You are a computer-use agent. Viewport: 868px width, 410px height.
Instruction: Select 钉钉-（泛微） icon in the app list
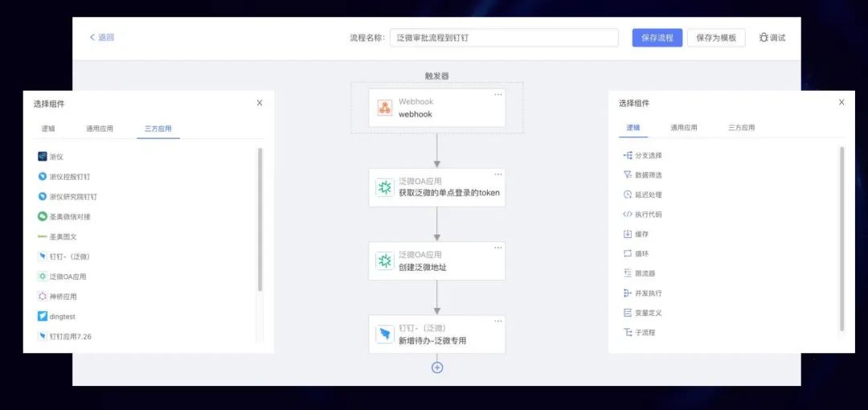[x=42, y=256]
